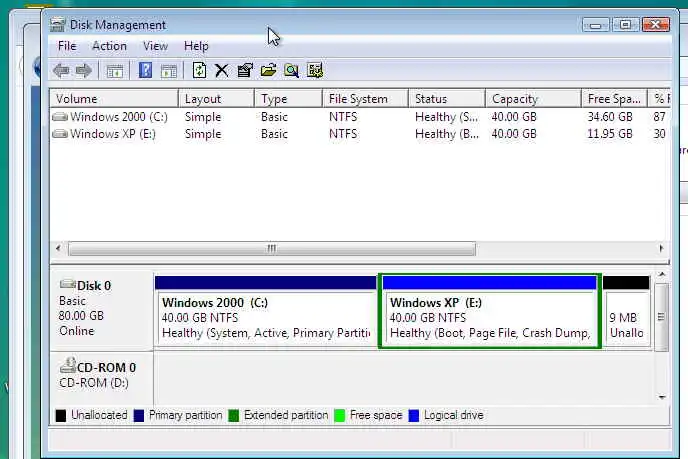
Task: Select the Windows XP (E:) partition block
Action: pos(490,312)
